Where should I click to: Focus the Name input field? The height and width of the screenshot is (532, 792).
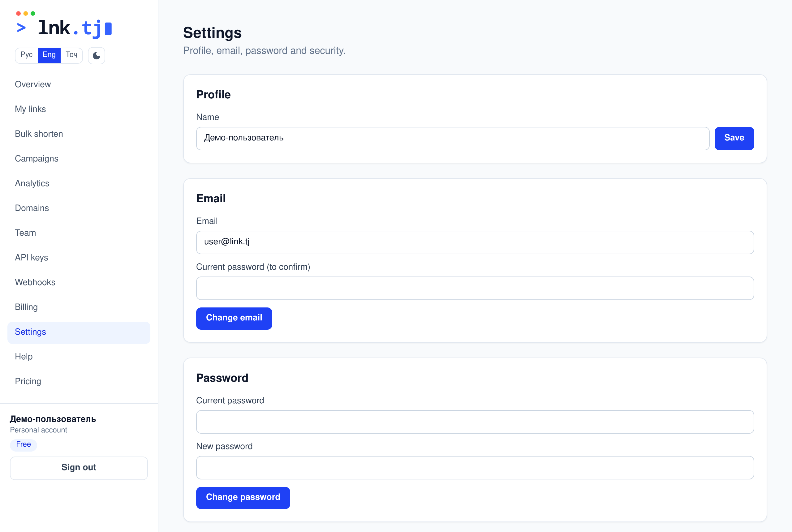(x=453, y=139)
